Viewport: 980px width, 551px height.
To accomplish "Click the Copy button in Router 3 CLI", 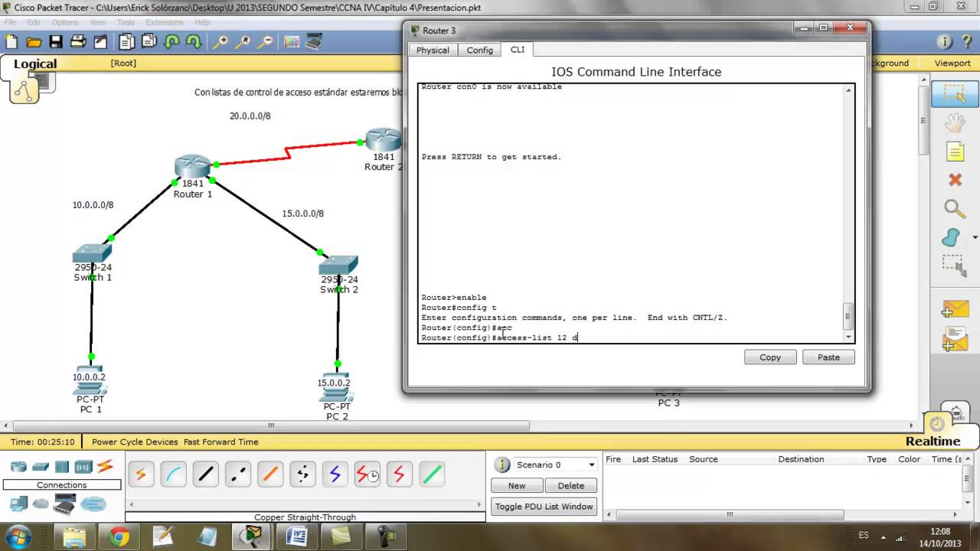I will tap(770, 357).
